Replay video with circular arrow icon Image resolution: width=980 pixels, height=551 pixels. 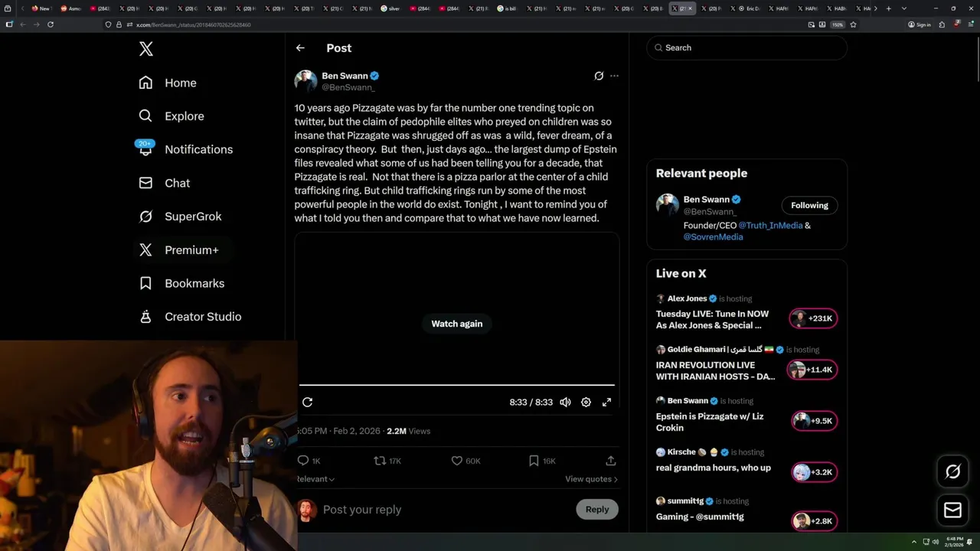pyautogui.click(x=308, y=402)
